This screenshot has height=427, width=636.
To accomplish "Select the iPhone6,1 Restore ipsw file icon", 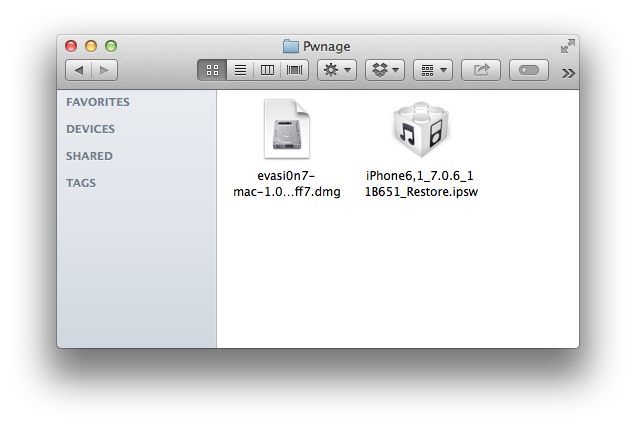I will pyautogui.click(x=421, y=129).
